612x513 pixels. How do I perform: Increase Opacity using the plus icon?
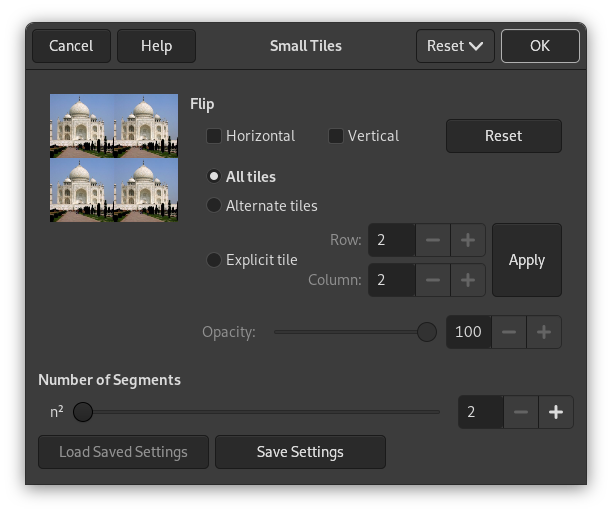tap(544, 332)
